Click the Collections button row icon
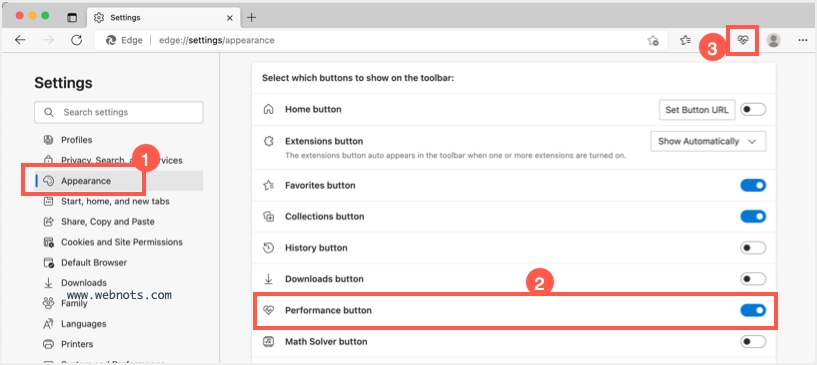The image size is (817, 365). (x=268, y=216)
